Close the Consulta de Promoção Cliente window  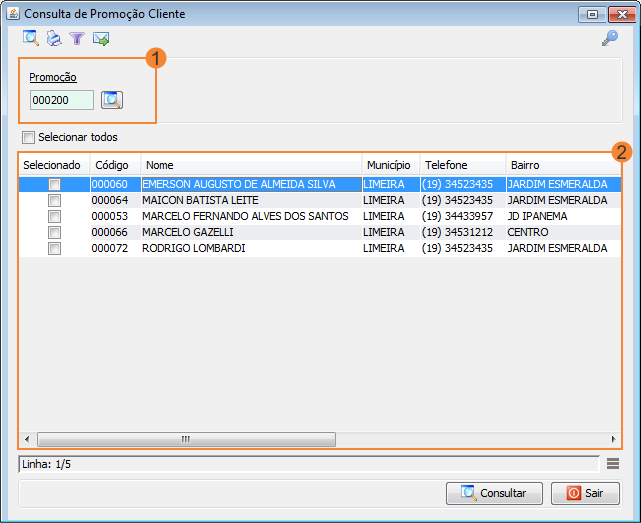(622, 14)
